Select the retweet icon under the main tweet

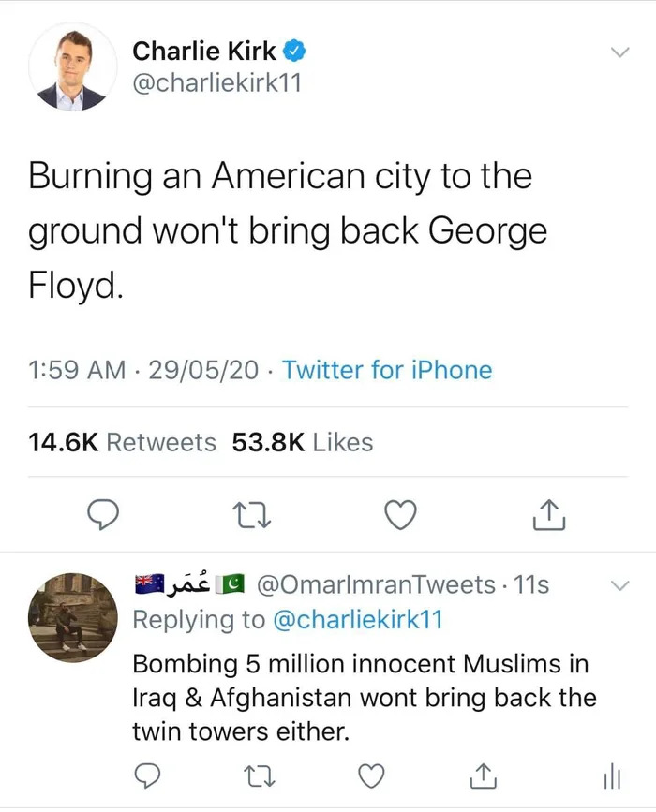(x=251, y=513)
